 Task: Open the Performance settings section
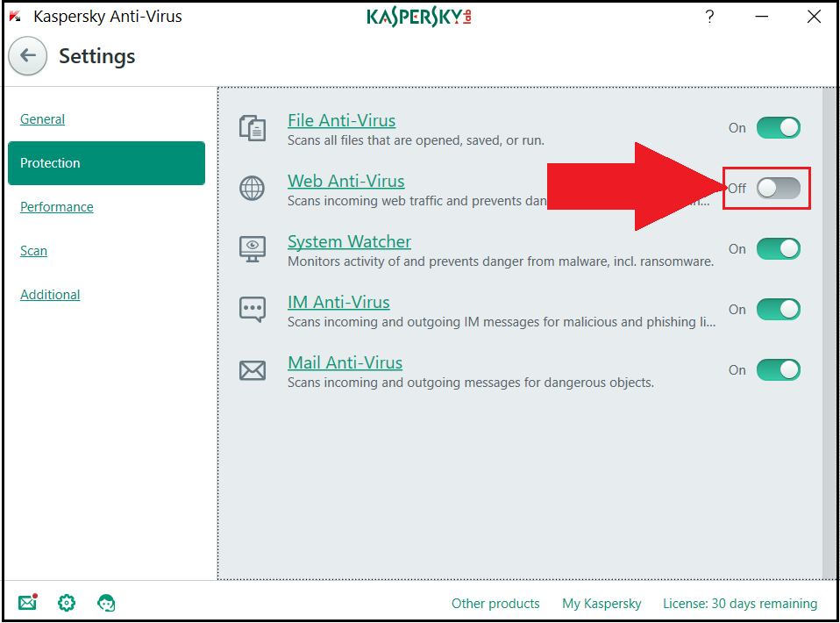click(57, 207)
